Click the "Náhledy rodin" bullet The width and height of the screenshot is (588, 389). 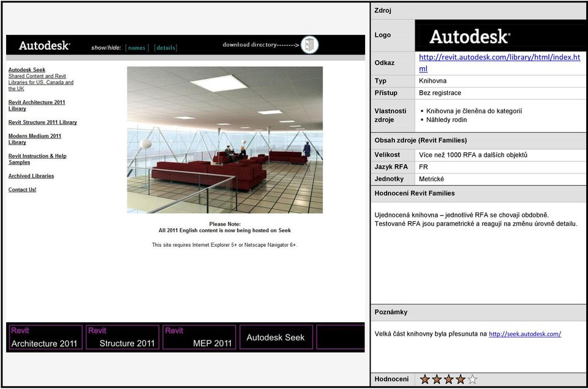pyautogui.click(x=447, y=119)
